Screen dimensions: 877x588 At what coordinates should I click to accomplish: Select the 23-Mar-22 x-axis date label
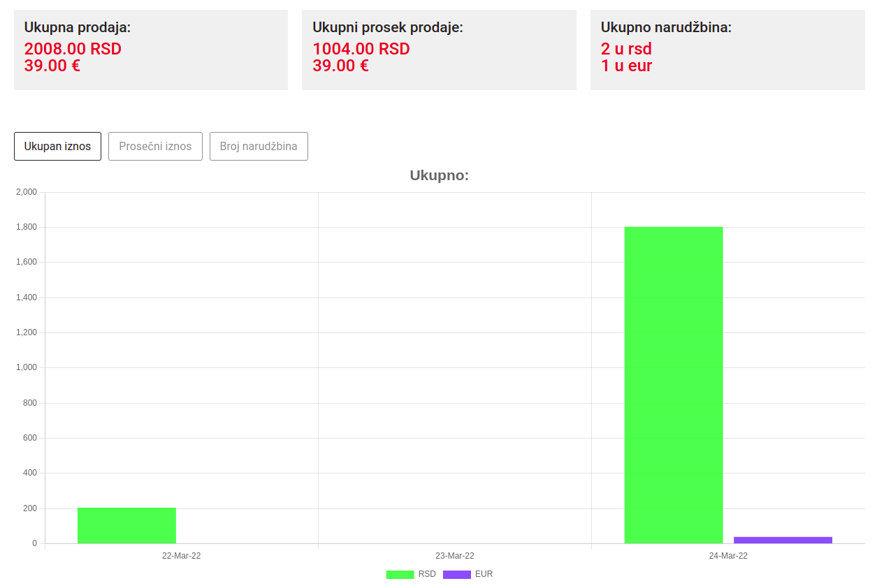coord(454,556)
